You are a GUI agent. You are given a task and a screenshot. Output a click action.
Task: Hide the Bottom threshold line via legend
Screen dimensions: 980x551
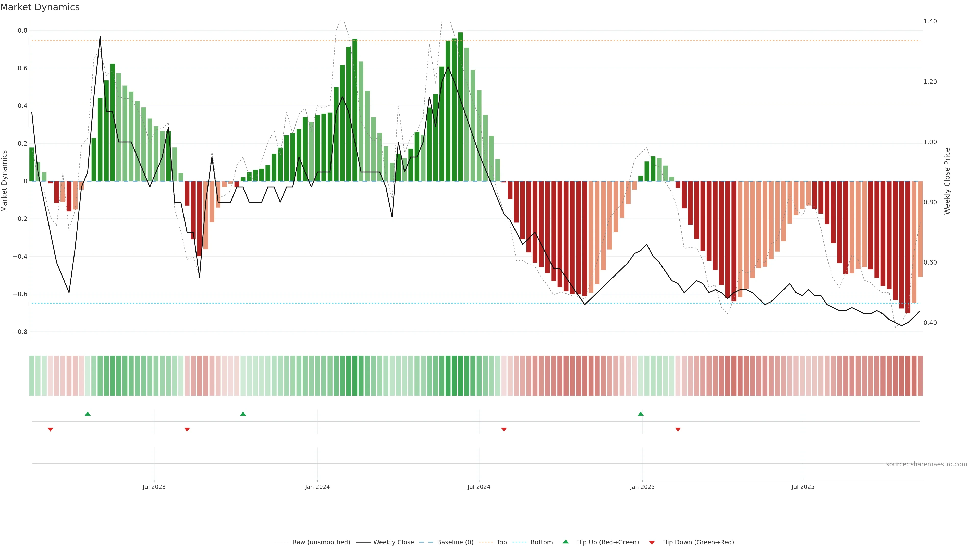click(541, 542)
